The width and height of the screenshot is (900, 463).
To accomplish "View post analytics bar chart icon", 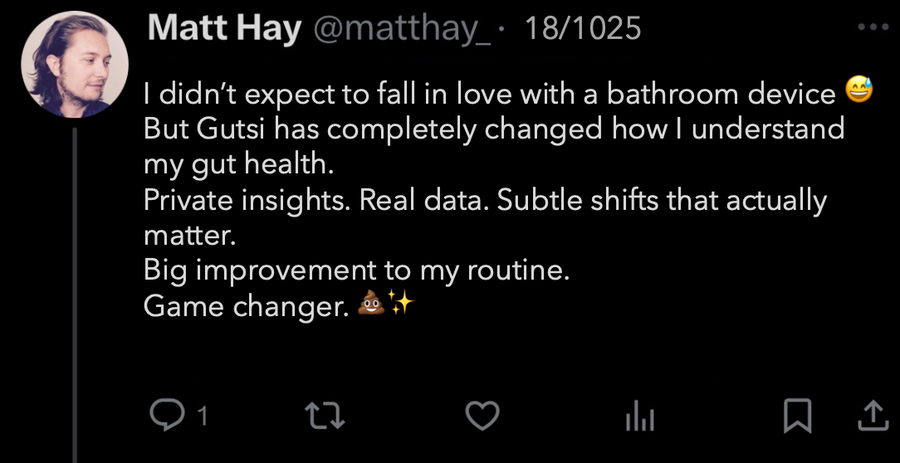I will (x=639, y=416).
